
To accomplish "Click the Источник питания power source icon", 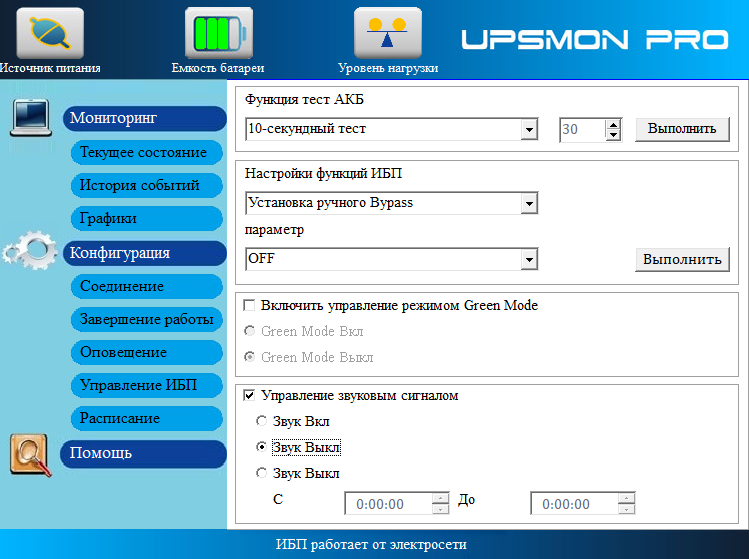I will point(50,33).
